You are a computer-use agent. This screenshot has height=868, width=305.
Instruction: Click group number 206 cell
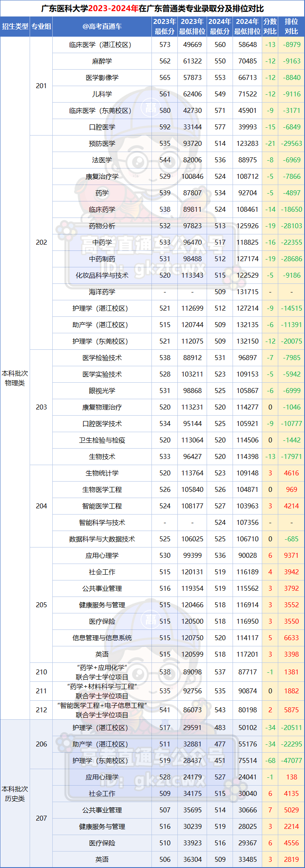pos(41,744)
